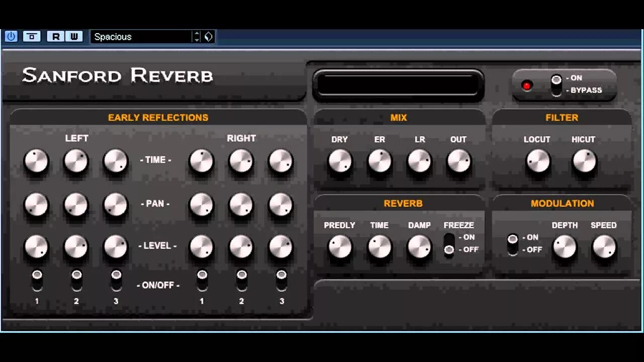The image size is (644, 362).
Task: Click Right tap 1 LEVEL knob
Action: coord(201,247)
